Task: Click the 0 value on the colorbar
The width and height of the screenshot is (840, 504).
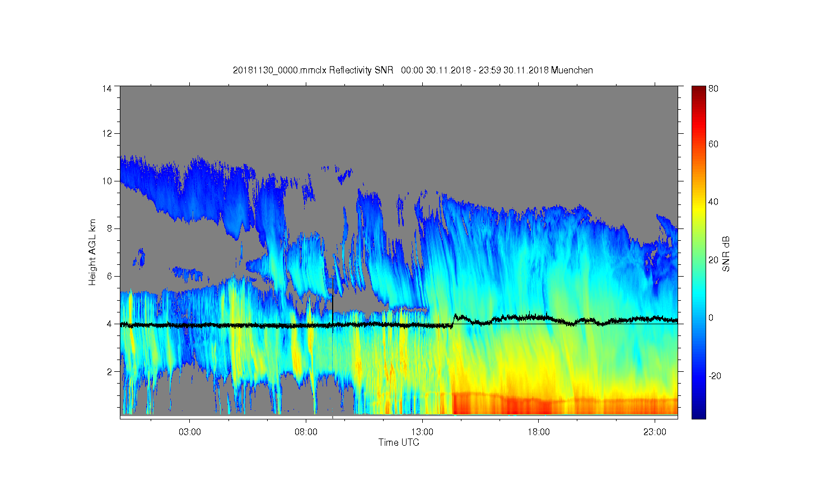Action: (711, 318)
